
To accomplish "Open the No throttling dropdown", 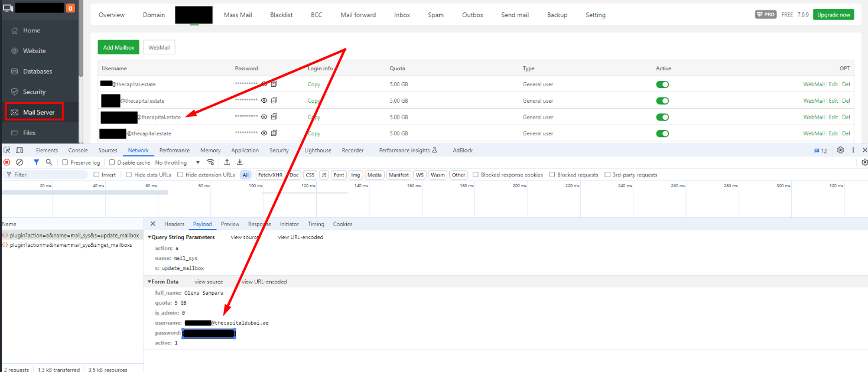I will pyautogui.click(x=178, y=162).
